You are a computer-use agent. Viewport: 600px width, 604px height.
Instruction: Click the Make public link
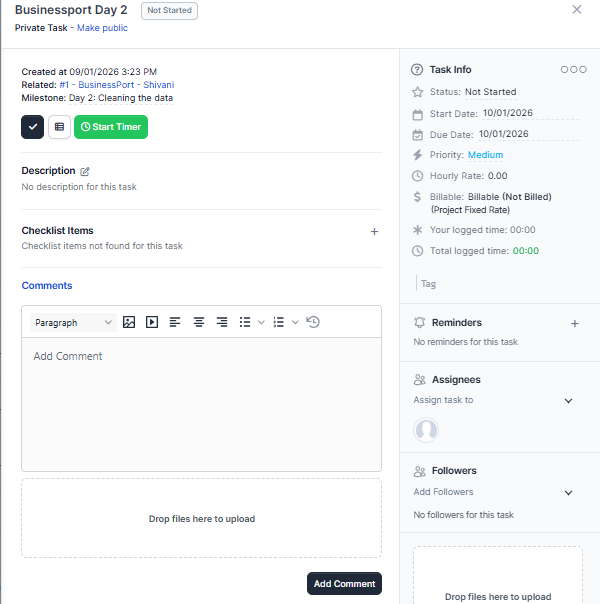pos(102,28)
